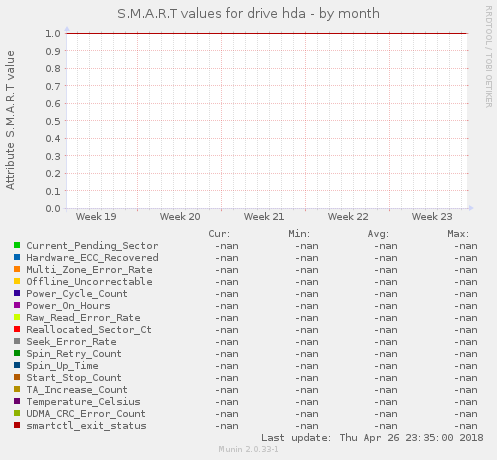The image size is (497, 460).
Task: Click the green Current_Pending_Sector color swatch
Action: (x=17, y=245)
